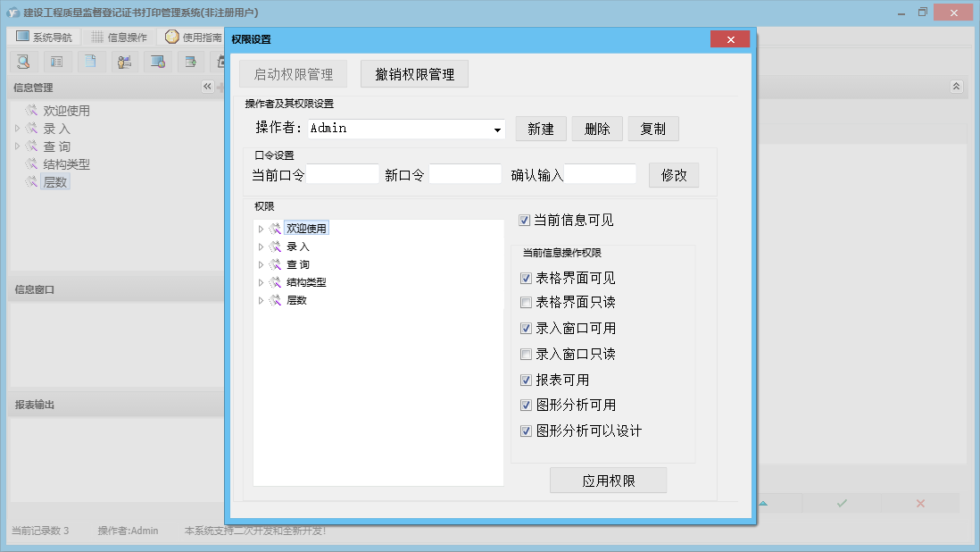This screenshot has width=980, height=552.
Task: Toggle the 图形分析可以设计 checkbox
Action: pyautogui.click(x=527, y=431)
